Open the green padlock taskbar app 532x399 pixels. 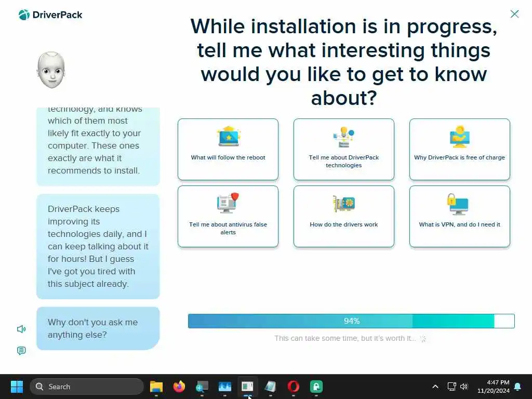316,387
